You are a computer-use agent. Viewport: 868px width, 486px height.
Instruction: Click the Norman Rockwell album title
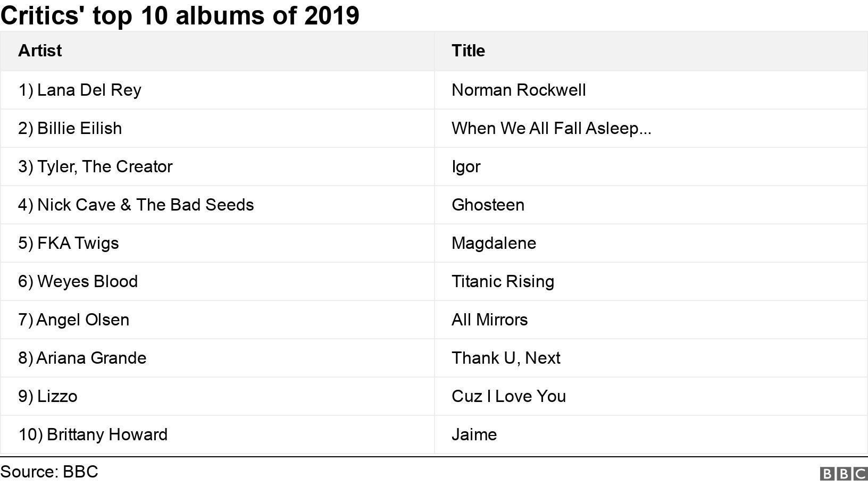[519, 90]
